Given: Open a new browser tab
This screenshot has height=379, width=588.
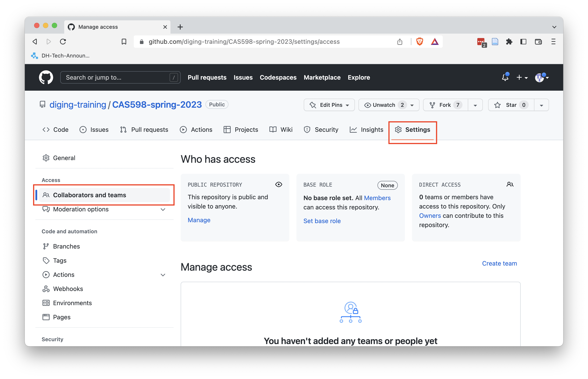Looking at the screenshot, I should coord(180,27).
